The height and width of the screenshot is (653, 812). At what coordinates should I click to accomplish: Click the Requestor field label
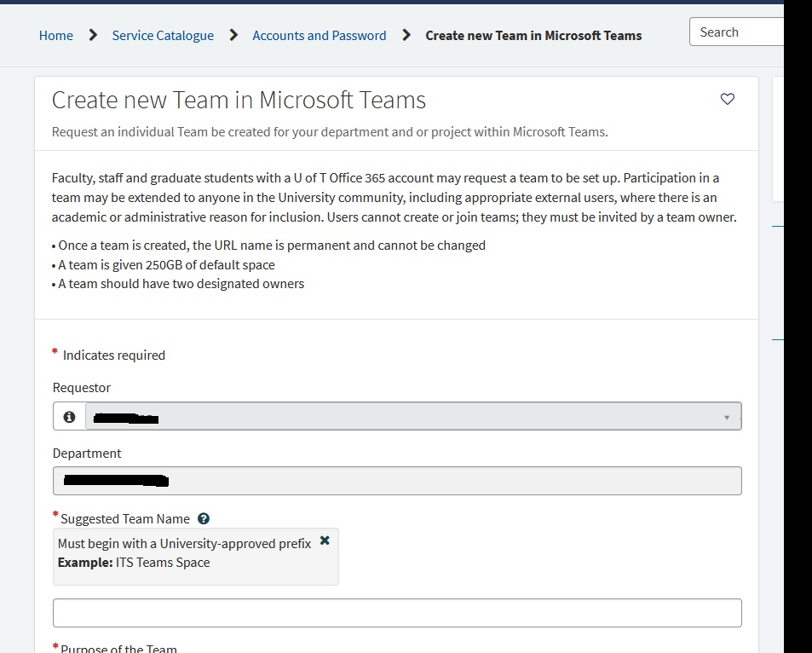pos(82,388)
